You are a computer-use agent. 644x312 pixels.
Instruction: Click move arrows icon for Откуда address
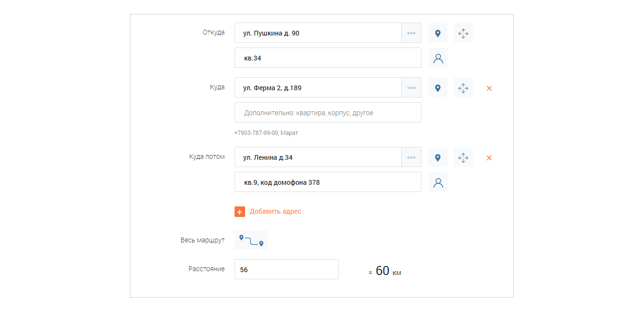pos(463,33)
